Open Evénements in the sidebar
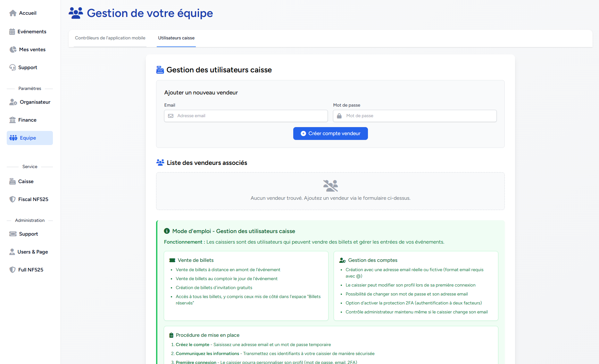This screenshot has width=599, height=364. 30,32
